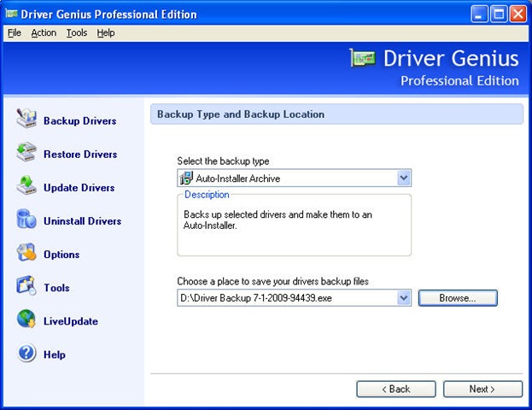
Task: Open the Uninstall Drivers label link
Action: [x=83, y=221]
